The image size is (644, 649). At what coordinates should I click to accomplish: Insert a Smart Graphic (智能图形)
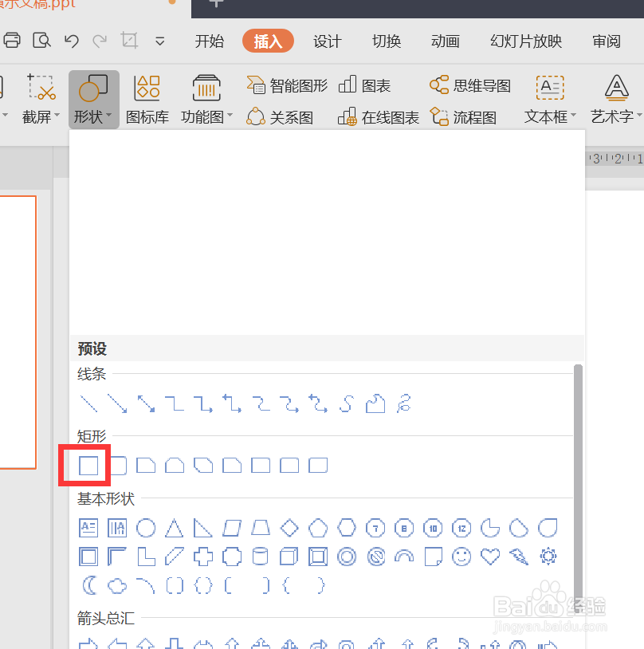(x=287, y=85)
